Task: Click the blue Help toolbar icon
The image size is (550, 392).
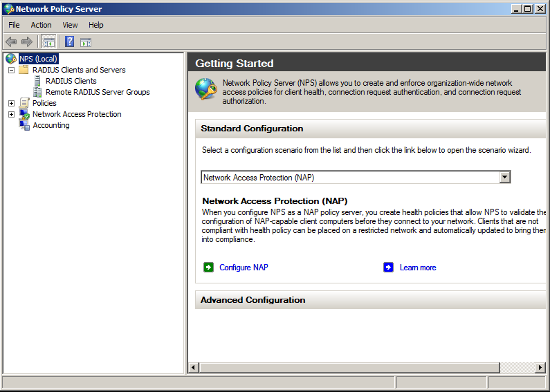Action: click(x=69, y=41)
